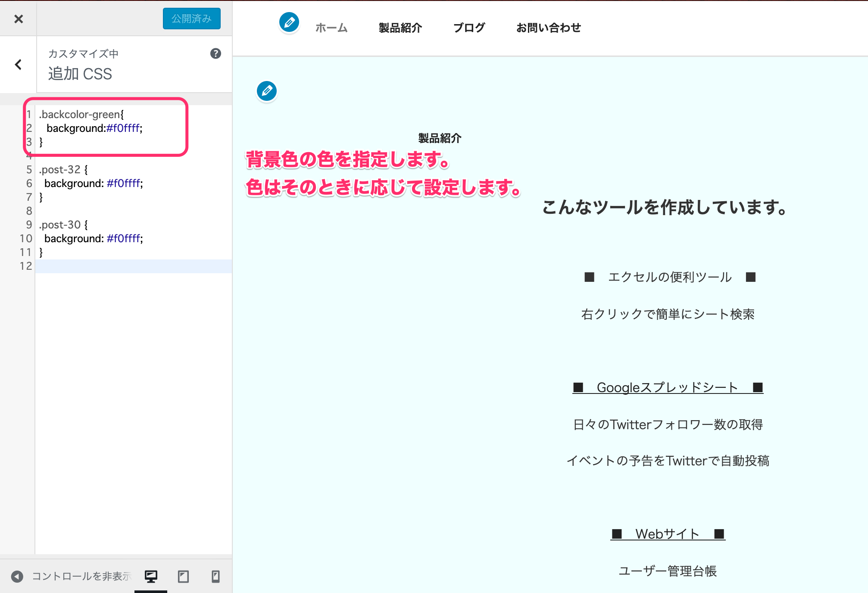Go back from the 追加 CSS panel
The image size is (868, 593).
18,65
